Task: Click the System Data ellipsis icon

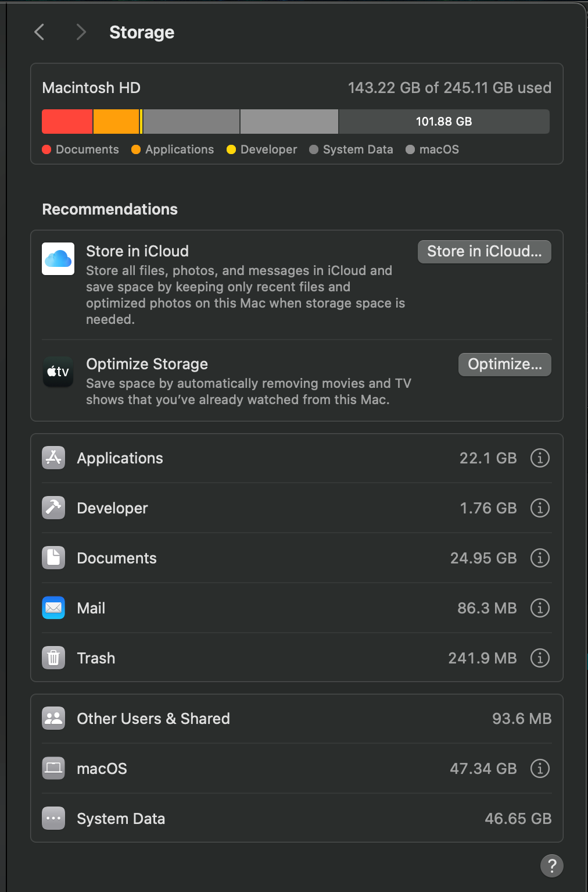Action: 53,819
